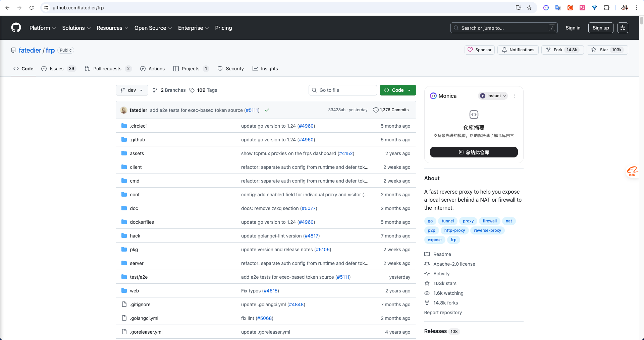Image resolution: width=644 pixels, height=340 pixels.
Task: Click 总结此仓库 summarize button
Action: pyautogui.click(x=474, y=152)
